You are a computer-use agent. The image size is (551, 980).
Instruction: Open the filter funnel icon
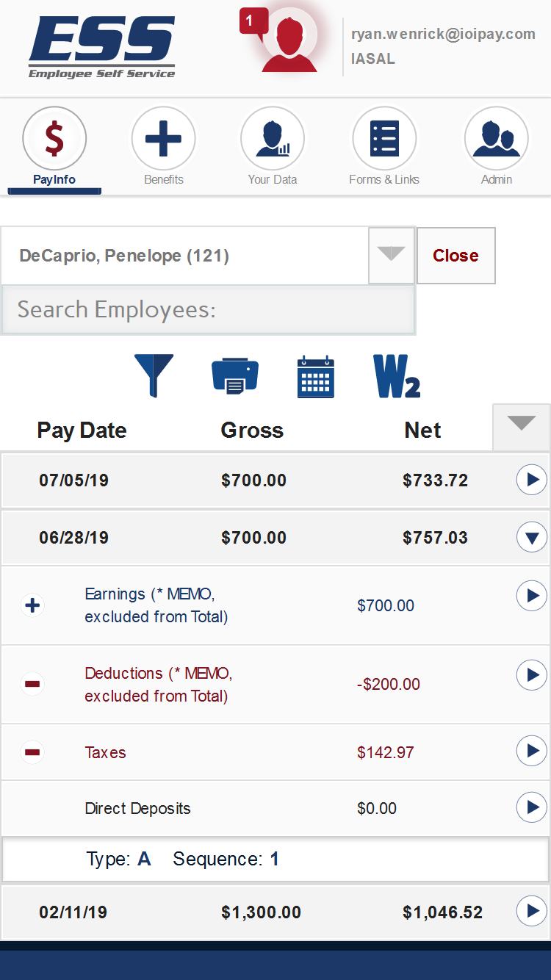(154, 375)
